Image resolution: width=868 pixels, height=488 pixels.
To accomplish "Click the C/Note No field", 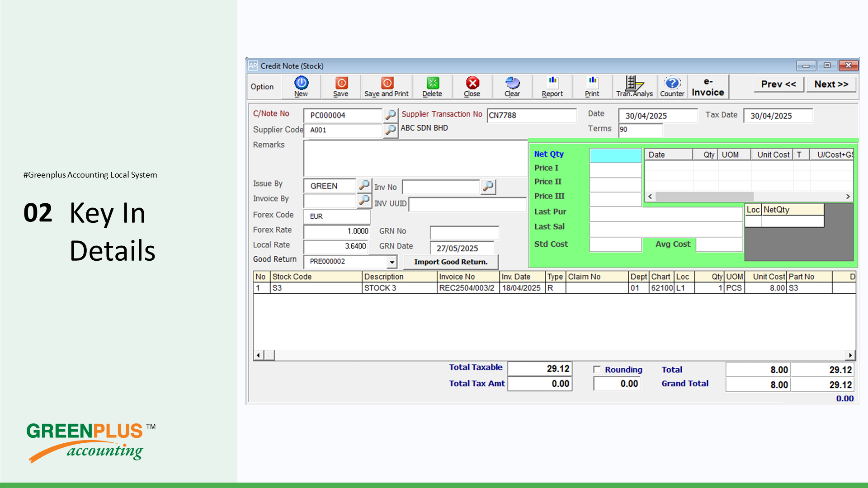I will coord(343,115).
